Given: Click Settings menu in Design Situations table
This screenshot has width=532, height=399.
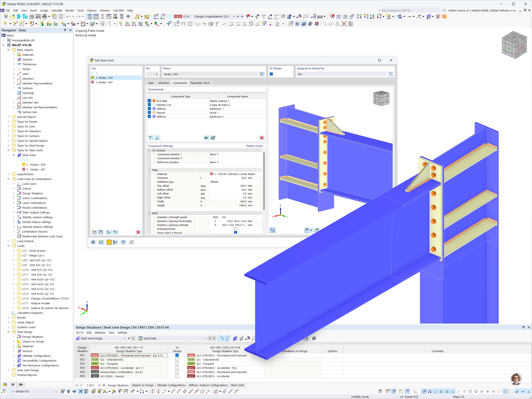Looking at the screenshot, I should click(122, 333).
